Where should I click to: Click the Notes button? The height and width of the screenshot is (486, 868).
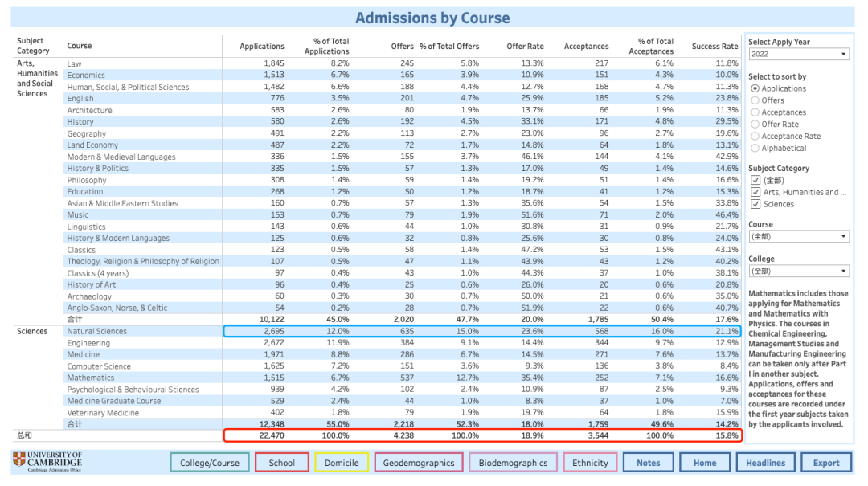(x=649, y=463)
